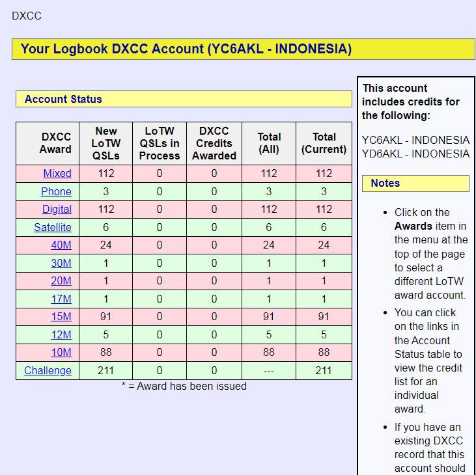Click the Phone award link

coord(56,191)
